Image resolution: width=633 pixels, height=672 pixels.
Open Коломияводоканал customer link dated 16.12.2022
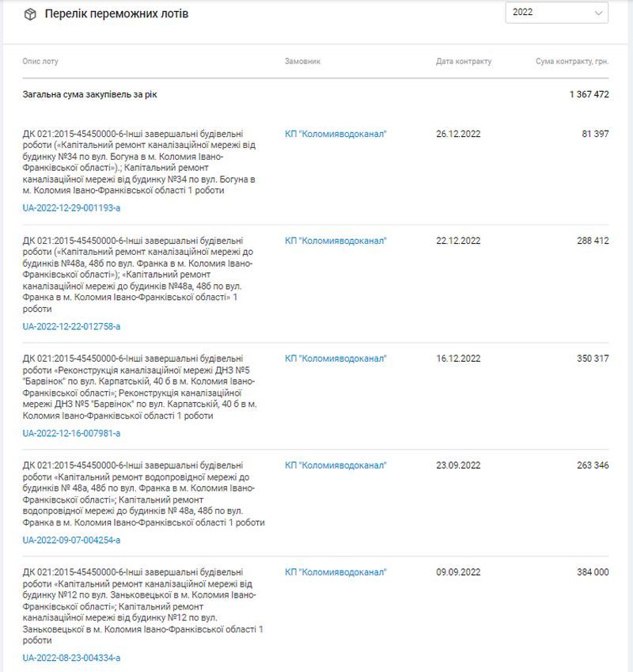335,359
